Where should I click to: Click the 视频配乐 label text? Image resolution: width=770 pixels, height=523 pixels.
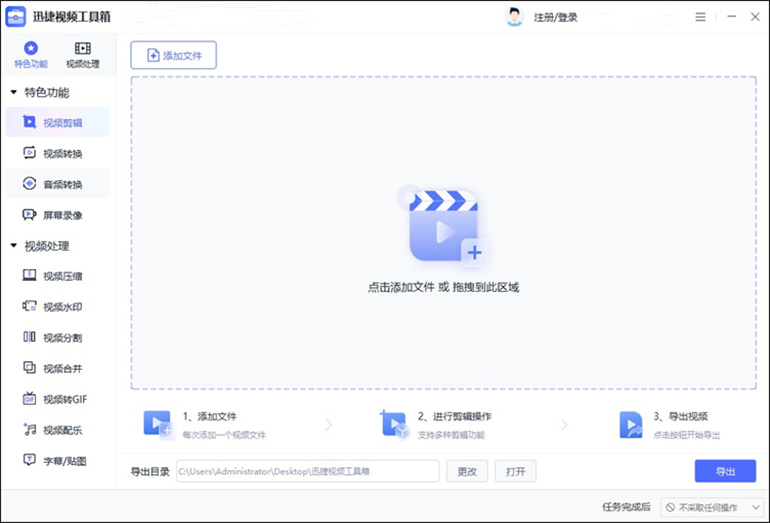tap(63, 430)
